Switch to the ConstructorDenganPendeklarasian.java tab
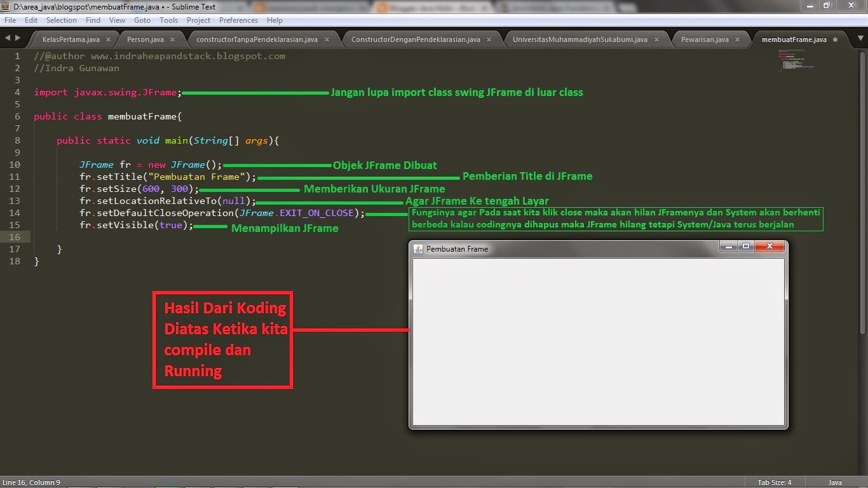868x488 pixels. point(416,39)
